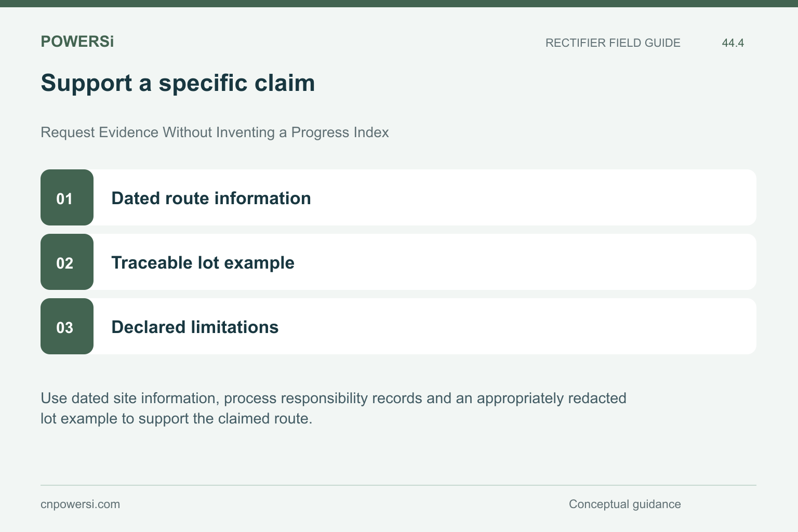Select the RECTIFIER FIELD GUIDE header label
Screen dimensions: 798x532
click(613, 43)
